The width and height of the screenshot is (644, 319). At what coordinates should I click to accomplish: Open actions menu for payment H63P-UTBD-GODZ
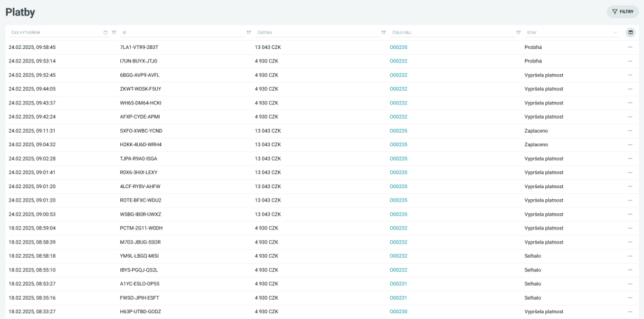tap(630, 312)
